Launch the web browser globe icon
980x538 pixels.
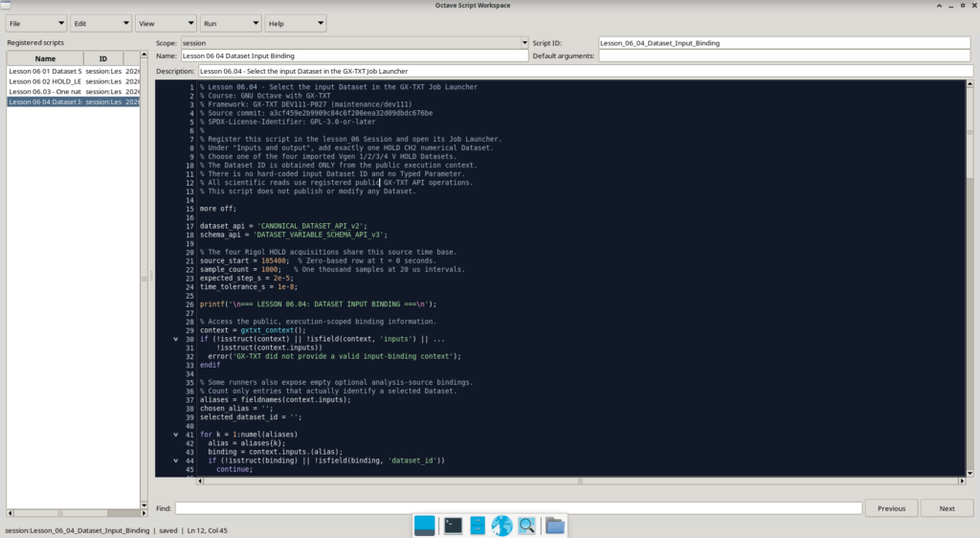click(x=501, y=526)
